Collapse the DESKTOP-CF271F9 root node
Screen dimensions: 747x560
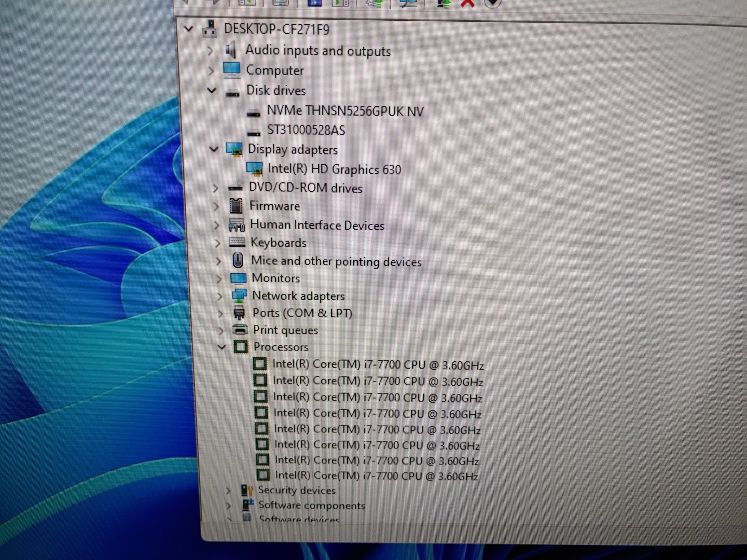click(x=189, y=29)
